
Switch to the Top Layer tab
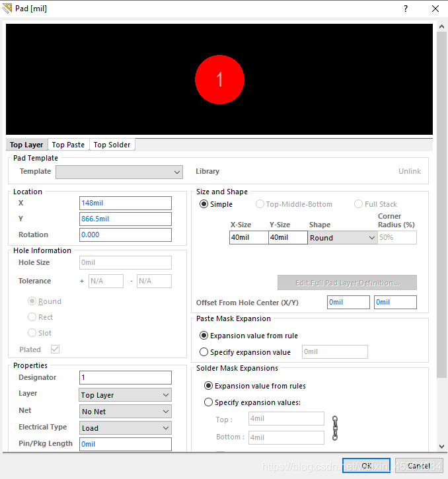[x=26, y=145]
